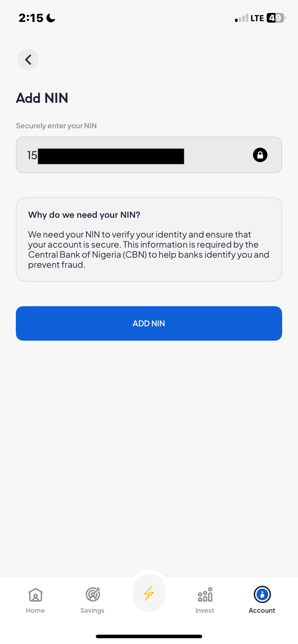Screen dimensions: 298x644
Task: Switch to the Home tab
Action: coord(35,600)
